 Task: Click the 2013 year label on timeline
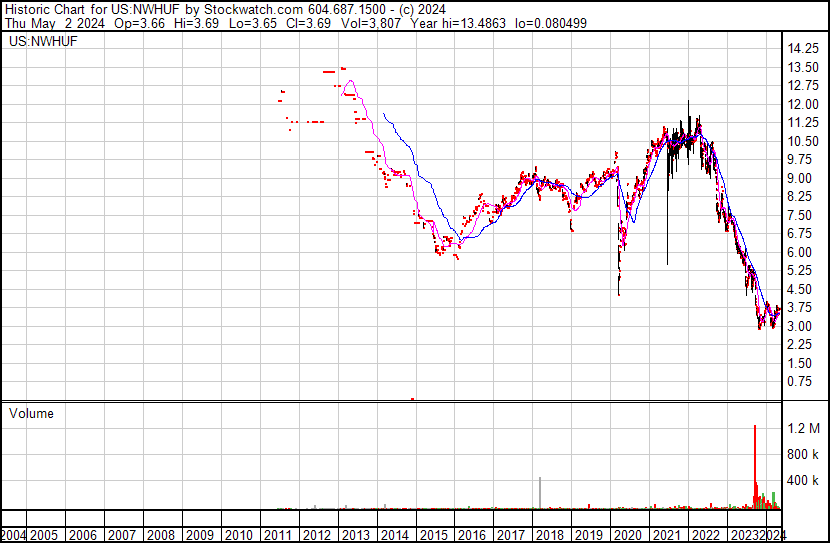[356, 535]
